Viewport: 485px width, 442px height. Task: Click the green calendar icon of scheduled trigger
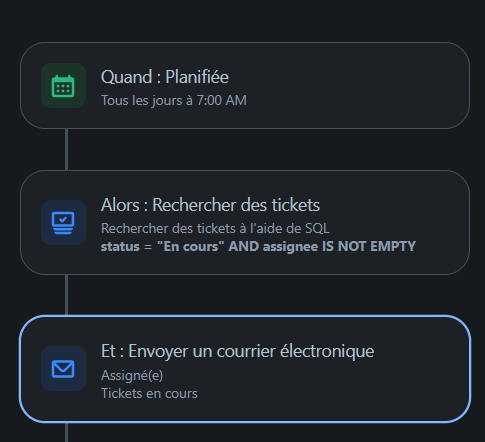[x=63, y=86]
